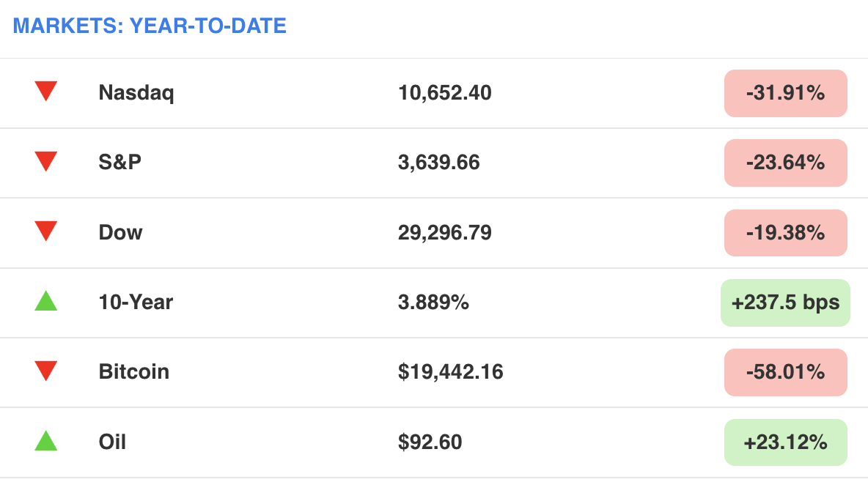
Task: Select the Nasdaq index name
Action: 136,93
